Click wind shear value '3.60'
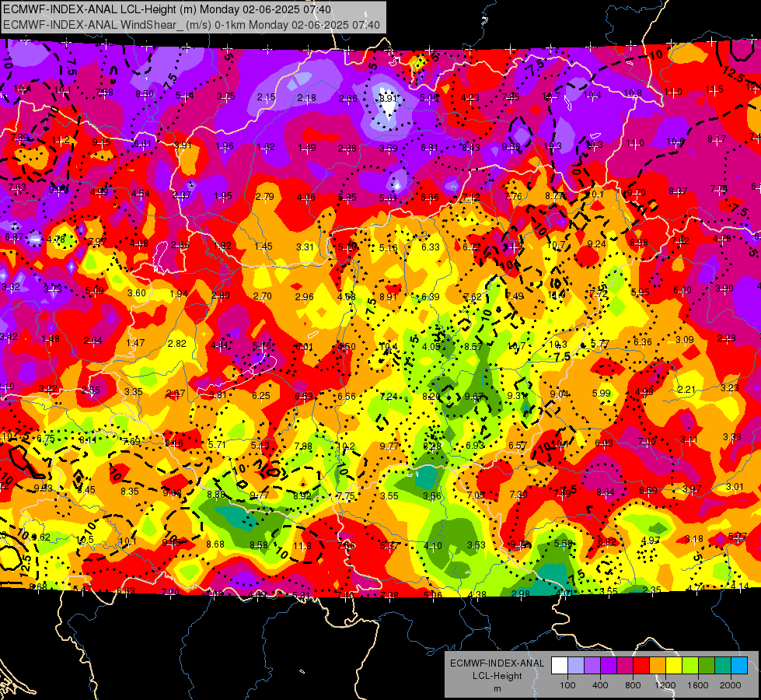Image resolution: width=761 pixels, height=700 pixels. pos(136,293)
